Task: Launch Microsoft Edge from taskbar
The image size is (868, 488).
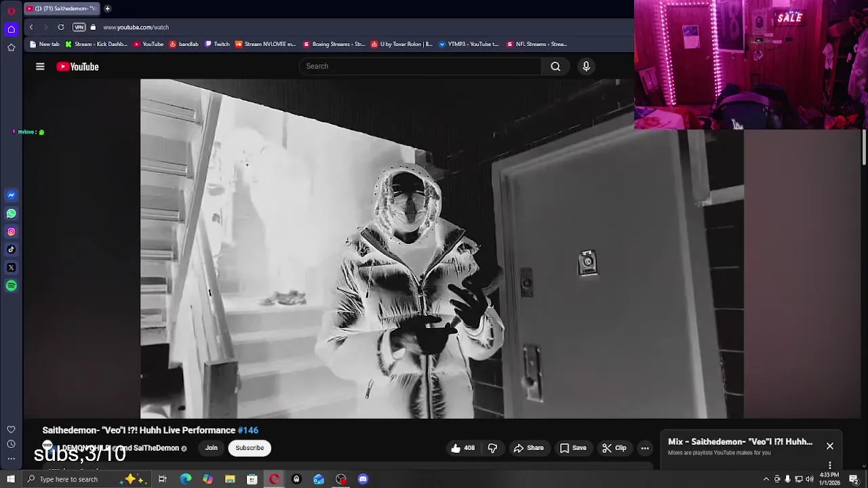Action: pyautogui.click(x=186, y=479)
